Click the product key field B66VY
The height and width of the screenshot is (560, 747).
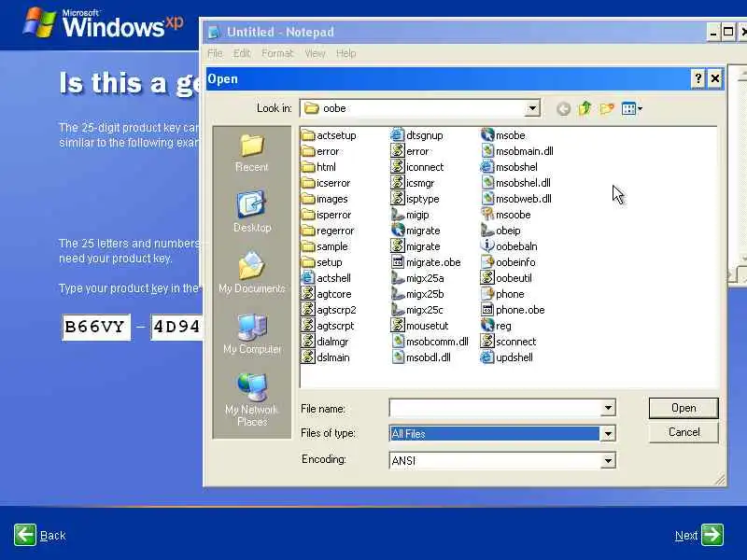[x=96, y=327]
